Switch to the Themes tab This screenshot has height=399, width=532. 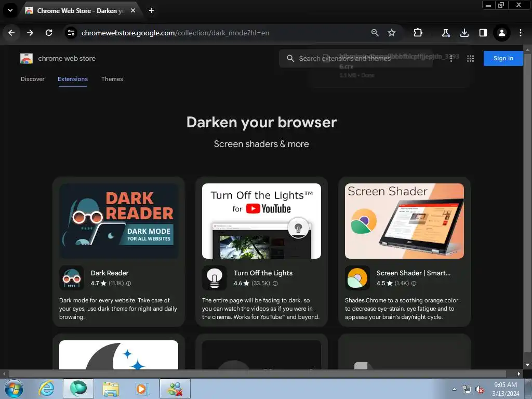(x=112, y=79)
